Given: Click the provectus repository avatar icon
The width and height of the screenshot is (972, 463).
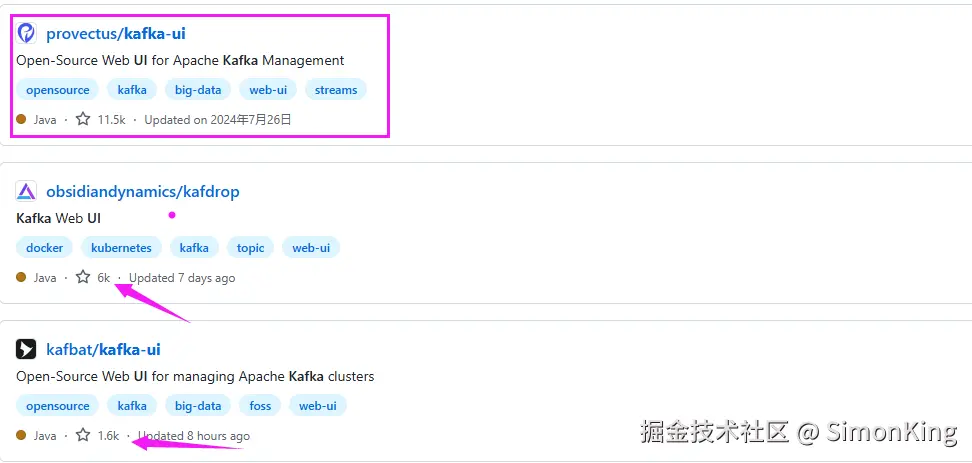Looking at the screenshot, I should [x=26, y=34].
